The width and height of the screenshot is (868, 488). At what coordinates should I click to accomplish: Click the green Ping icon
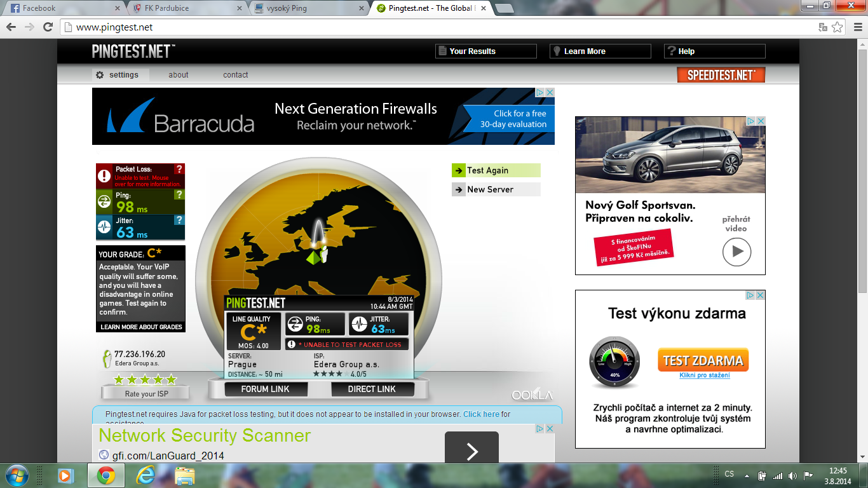coord(104,202)
